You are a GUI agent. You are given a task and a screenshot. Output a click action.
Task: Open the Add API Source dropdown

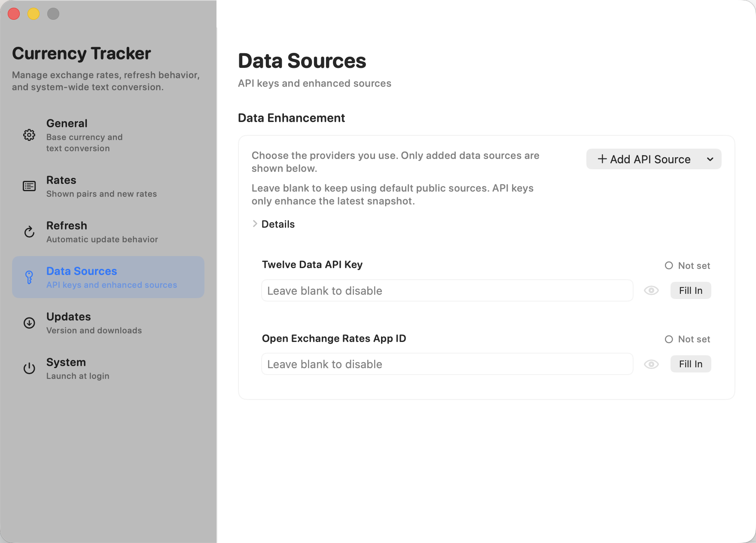point(710,159)
